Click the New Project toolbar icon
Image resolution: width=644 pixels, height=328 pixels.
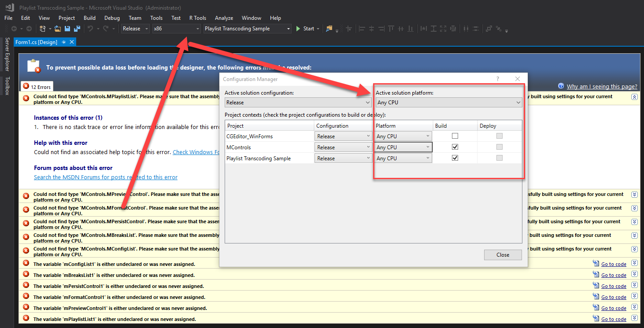pos(43,29)
